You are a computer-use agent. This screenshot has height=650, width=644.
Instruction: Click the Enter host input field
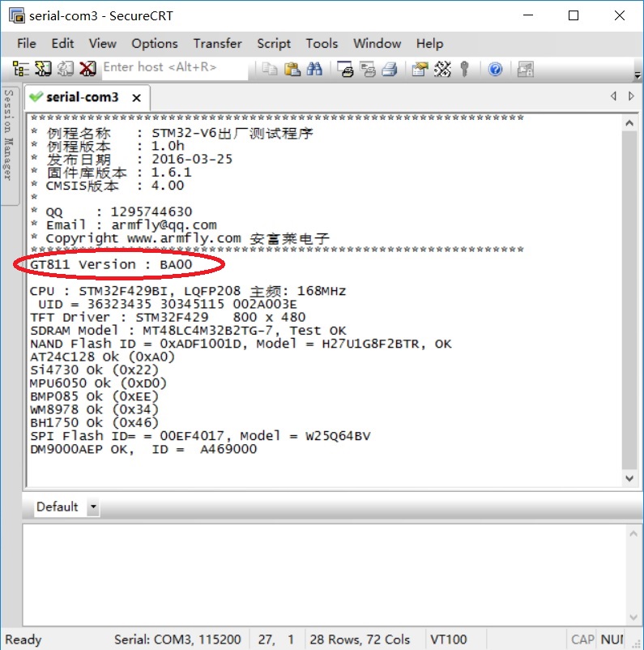(175, 68)
